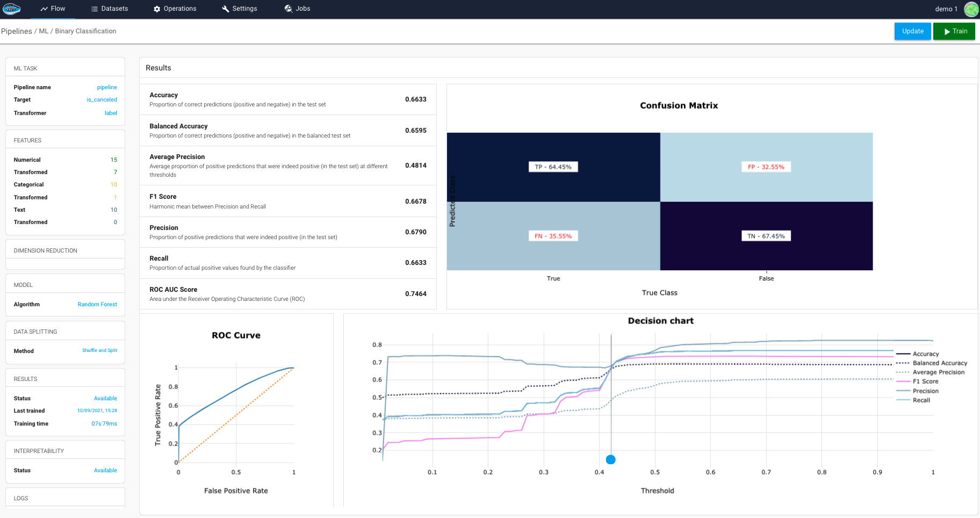The height and width of the screenshot is (518, 980).
Task: Click the TP cell in confusion matrix
Action: coord(553,167)
